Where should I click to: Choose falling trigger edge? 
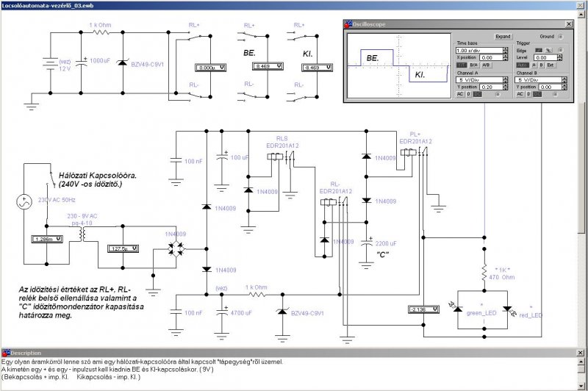(548, 50)
